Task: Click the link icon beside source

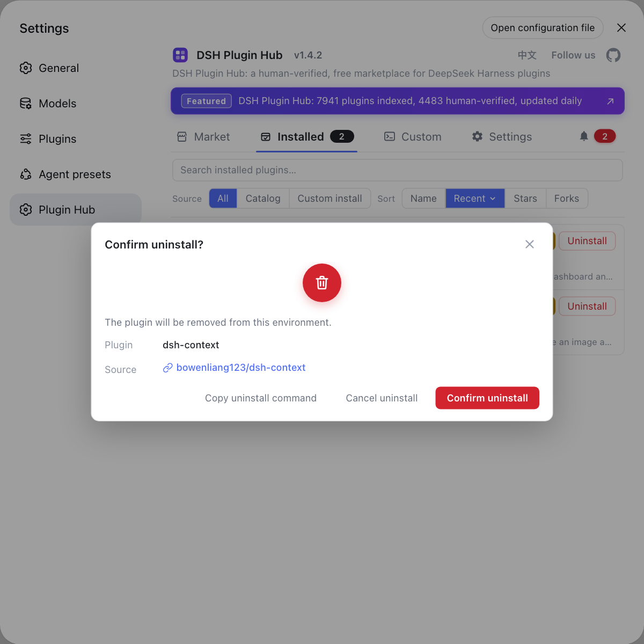Action: point(168,368)
